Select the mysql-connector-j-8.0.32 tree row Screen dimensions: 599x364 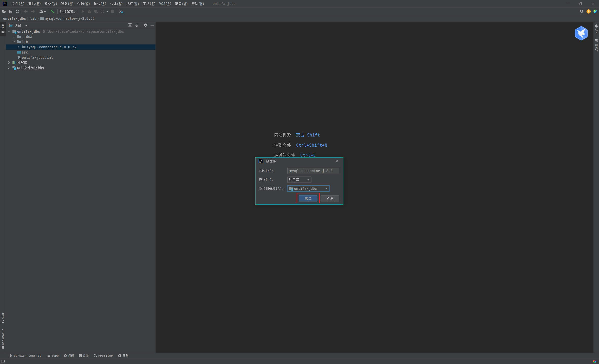(81, 47)
